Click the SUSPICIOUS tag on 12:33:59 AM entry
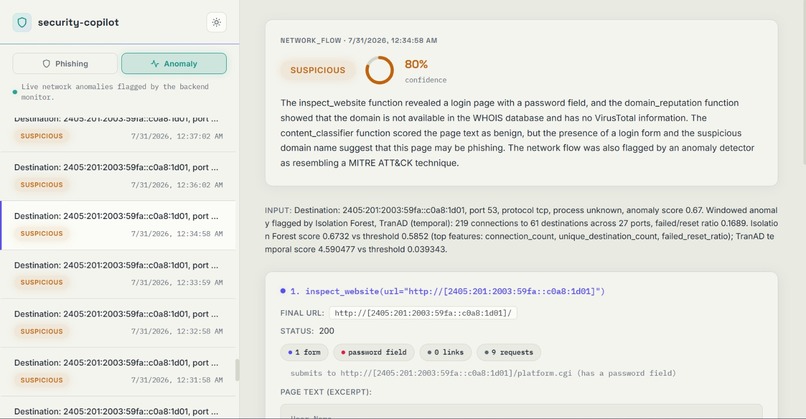Image resolution: width=806 pixels, height=419 pixels. pyautogui.click(x=42, y=282)
